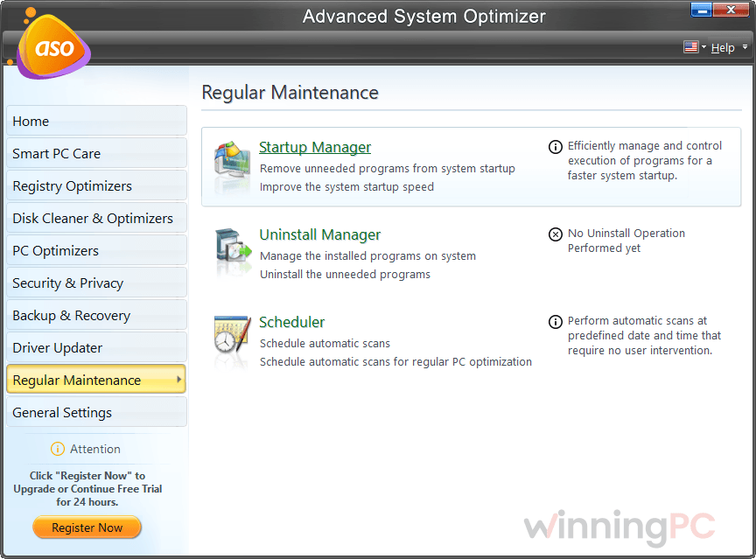Open the Startup Manager link
This screenshot has width=756, height=559.
pos(315,147)
